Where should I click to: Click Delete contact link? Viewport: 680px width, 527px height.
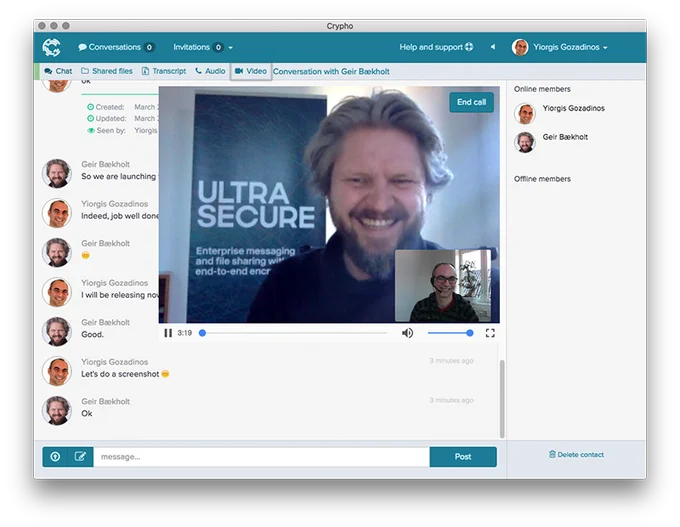point(576,455)
